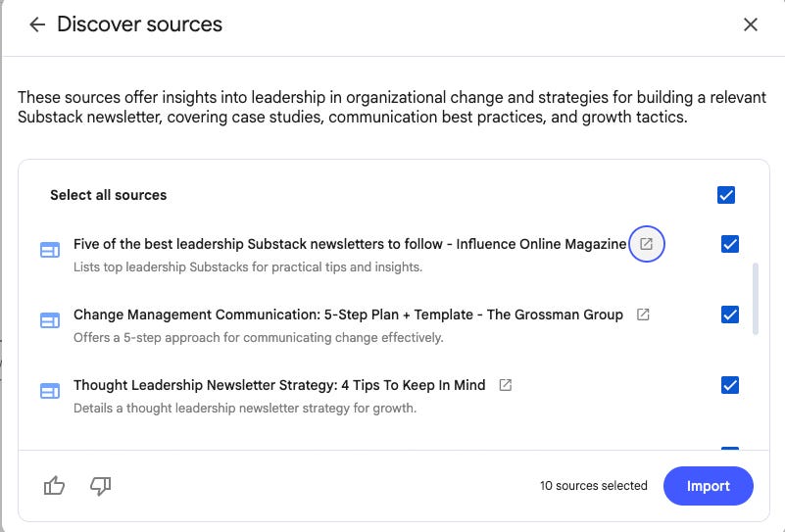Screen dimensions: 785x532
Task: Open external link for Grossman Group source
Action: (643, 314)
